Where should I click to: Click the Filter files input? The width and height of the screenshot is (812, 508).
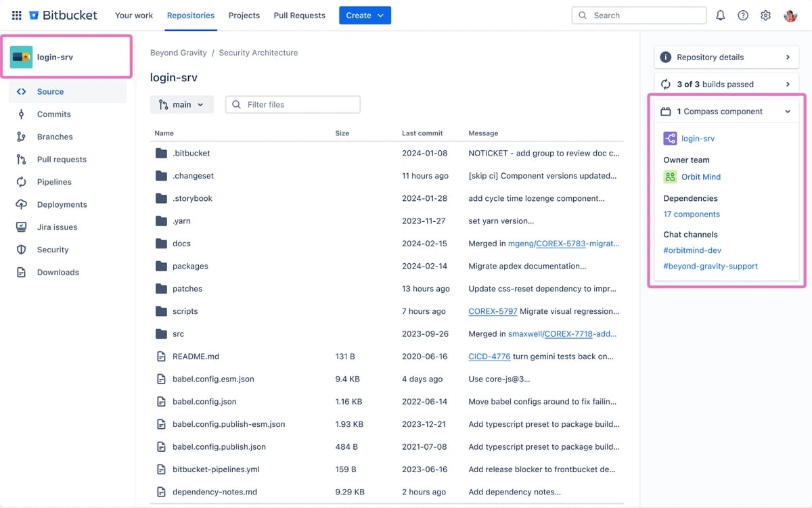point(293,105)
